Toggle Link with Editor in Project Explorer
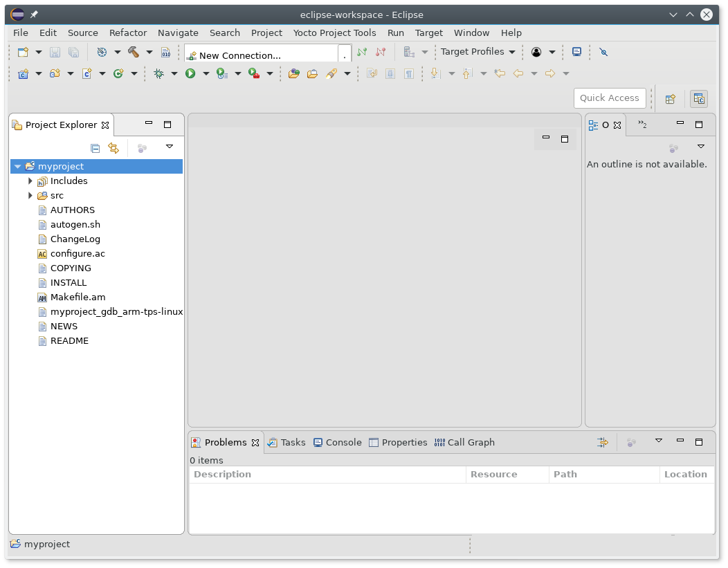The image size is (728, 568). pyautogui.click(x=113, y=147)
